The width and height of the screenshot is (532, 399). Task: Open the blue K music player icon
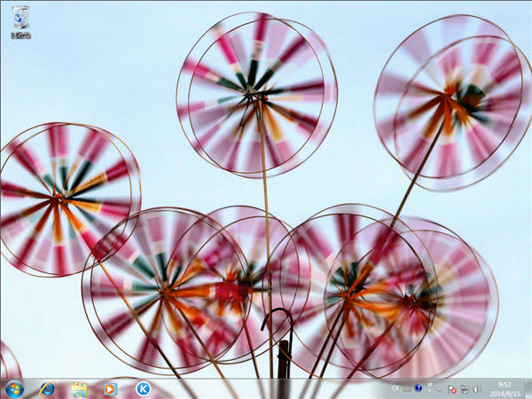click(x=142, y=388)
